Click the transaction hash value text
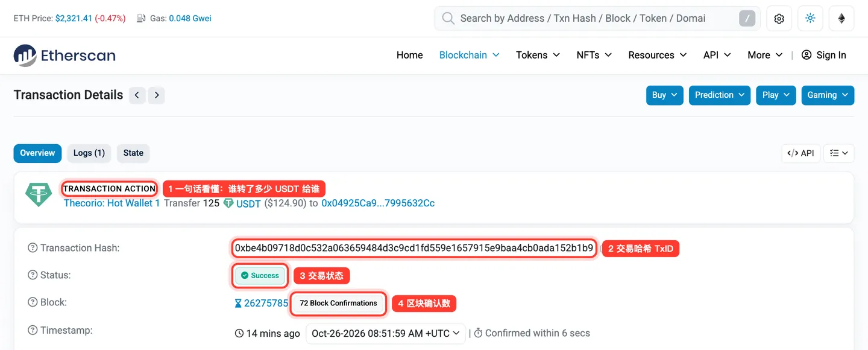The height and width of the screenshot is (350, 868). pyautogui.click(x=414, y=248)
